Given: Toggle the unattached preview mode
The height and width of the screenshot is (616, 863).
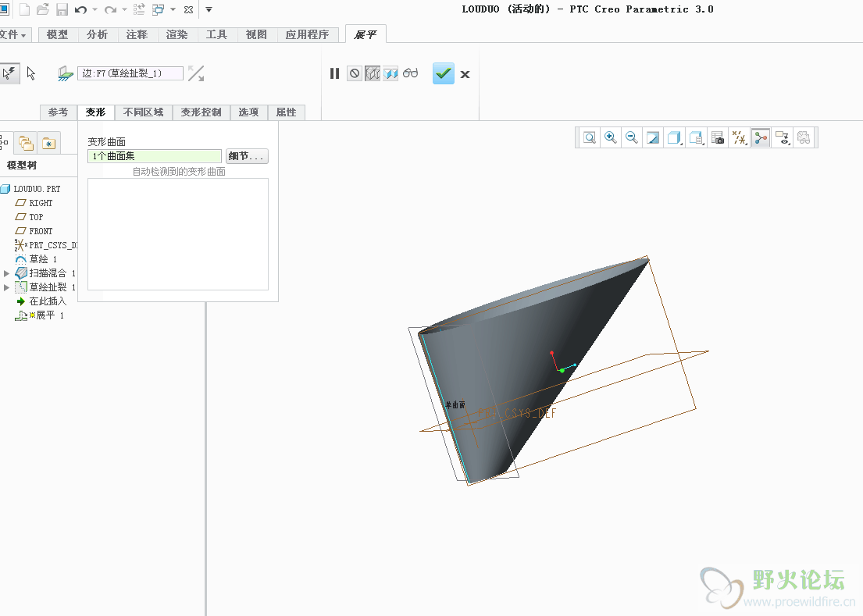Looking at the screenshot, I should point(373,73).
